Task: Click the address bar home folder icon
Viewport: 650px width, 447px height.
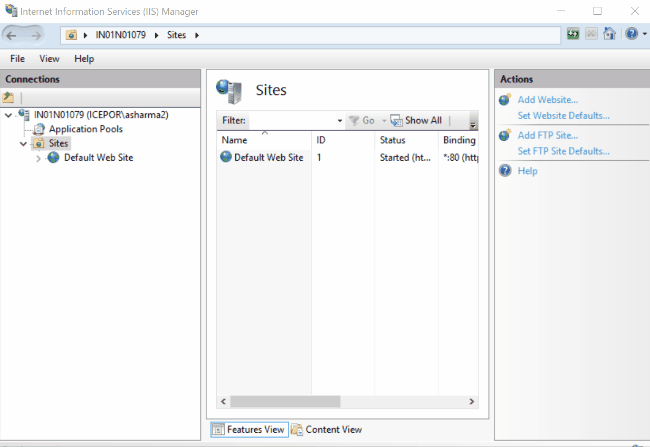Action: [x=71, y=35]
